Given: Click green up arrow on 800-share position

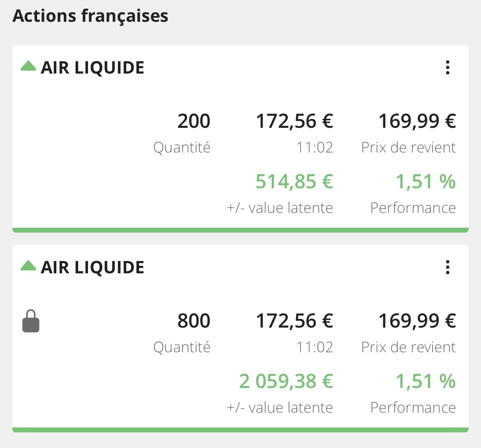Looking at the screenshot, I should (28, 266).
